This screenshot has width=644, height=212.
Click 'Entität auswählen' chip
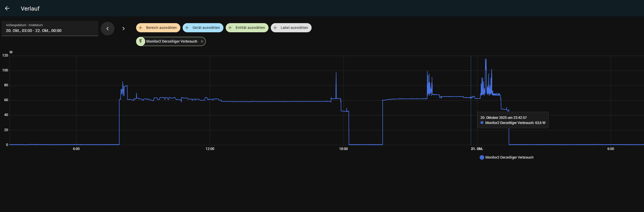(247, 28)
